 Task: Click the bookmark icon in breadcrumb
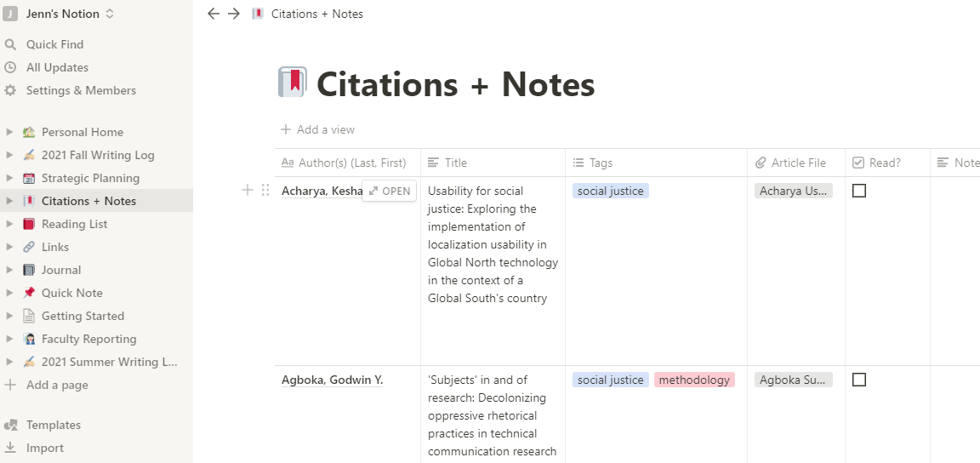tap(258, 14)
